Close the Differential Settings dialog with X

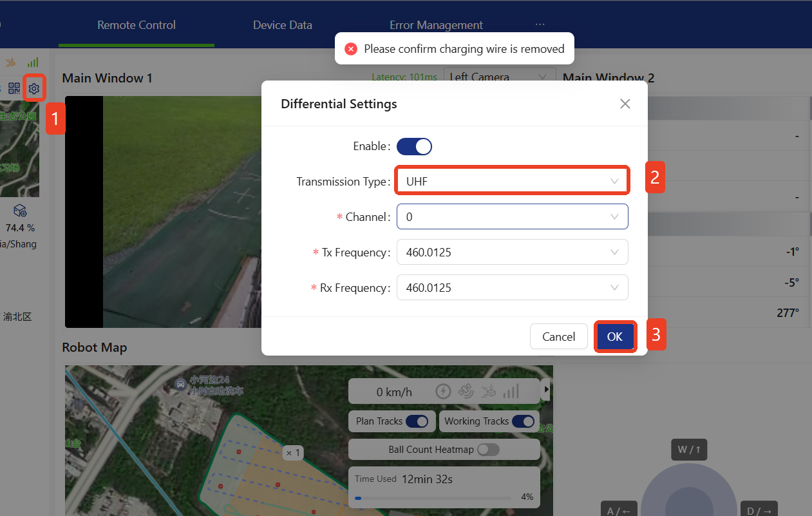(625, 104)
